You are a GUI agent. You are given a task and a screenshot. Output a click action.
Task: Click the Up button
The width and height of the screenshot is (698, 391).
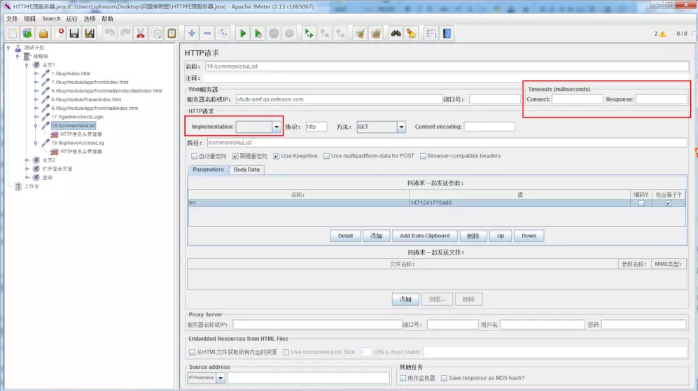click(500, 236)
